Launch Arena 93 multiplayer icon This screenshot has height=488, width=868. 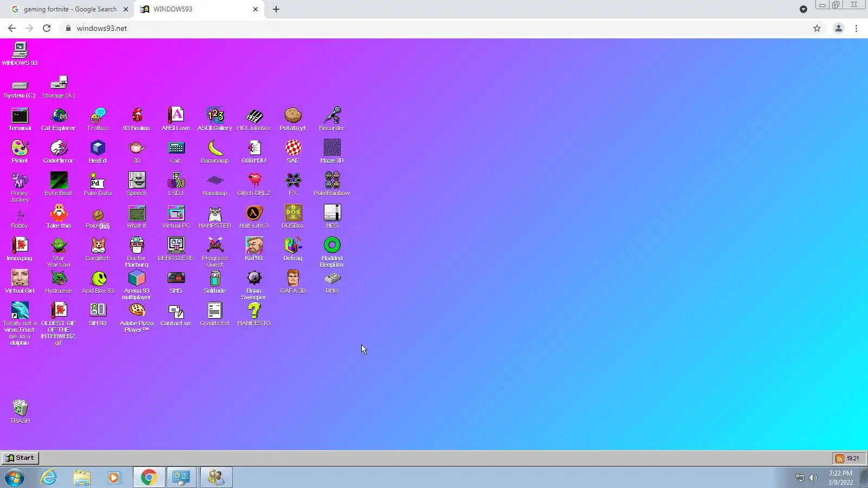point(137,285)
